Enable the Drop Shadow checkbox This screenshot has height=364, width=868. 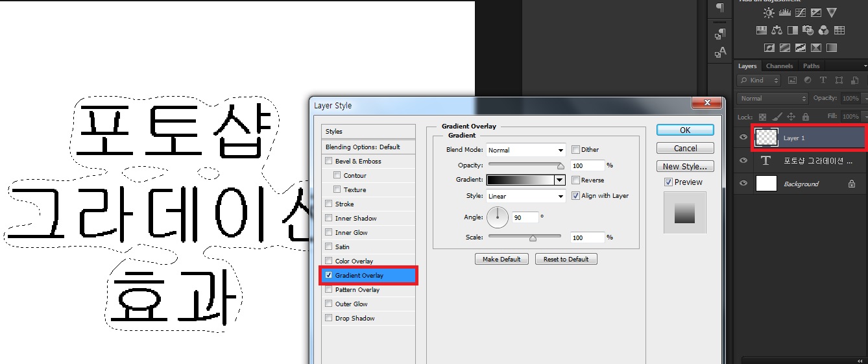(328, 318)
